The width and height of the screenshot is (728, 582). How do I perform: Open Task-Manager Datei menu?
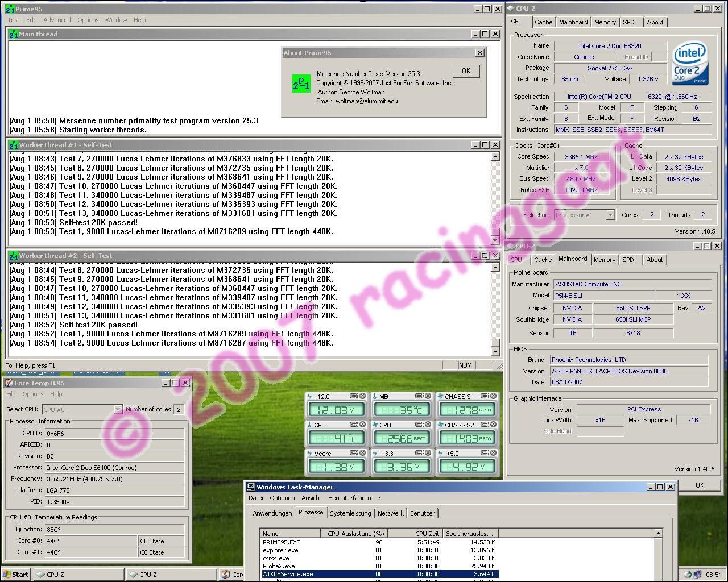256,498
